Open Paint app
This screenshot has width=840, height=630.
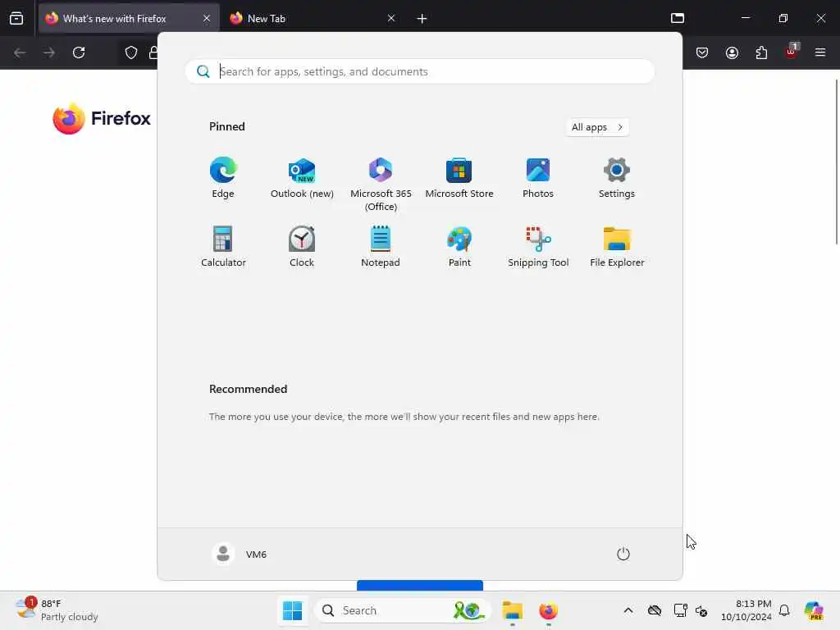pyautogui.click(x=459, y=246)
